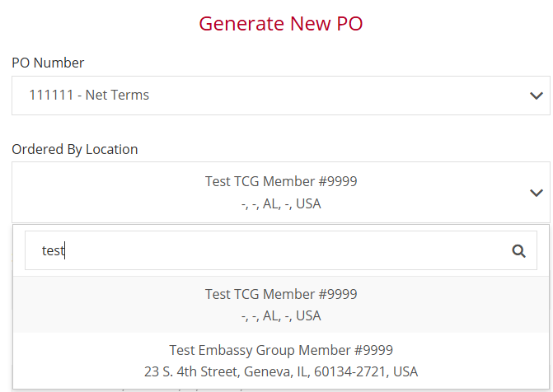Viewport: 553px width, 392px height.
Task: Open the 111111 - Net Terms combo box
Action: [280, 96]
